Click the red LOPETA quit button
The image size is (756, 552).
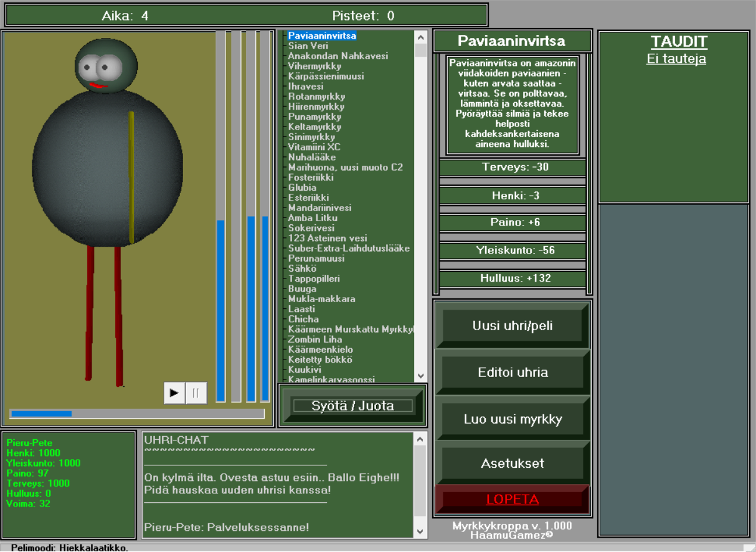coord(513,500)
